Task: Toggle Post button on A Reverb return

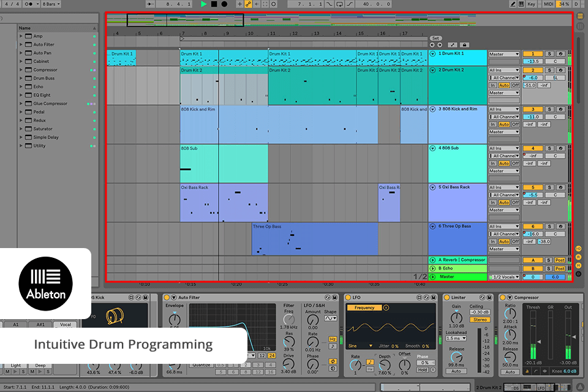Action: (x=560, y=260)
